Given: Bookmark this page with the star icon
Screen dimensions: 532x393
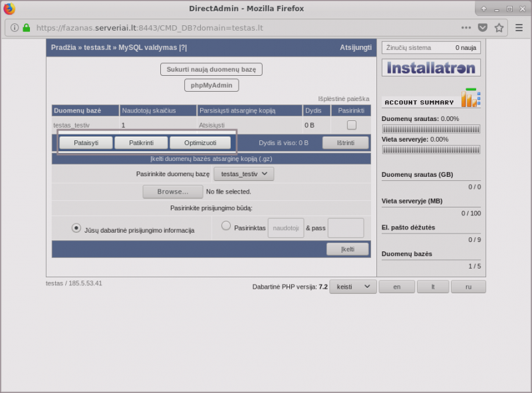Looking at the screenshot, I should coord(499,28).
